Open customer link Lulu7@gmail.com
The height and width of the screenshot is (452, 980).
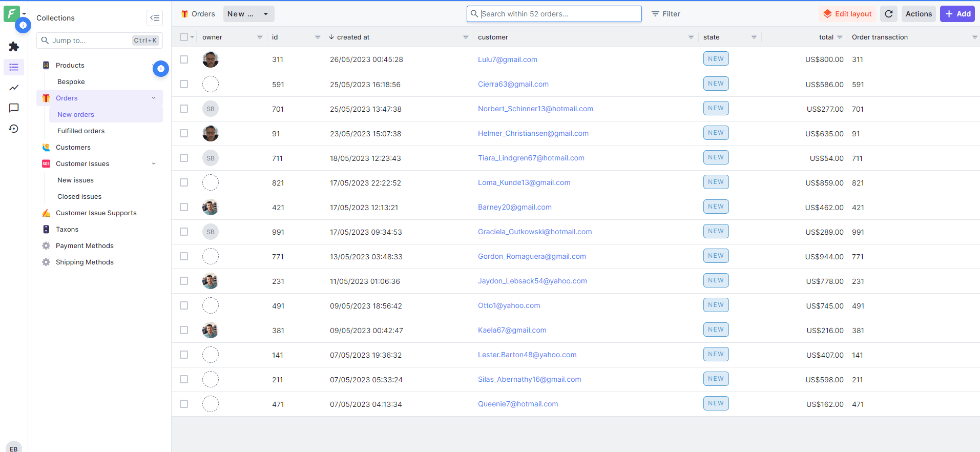point(508,59)
